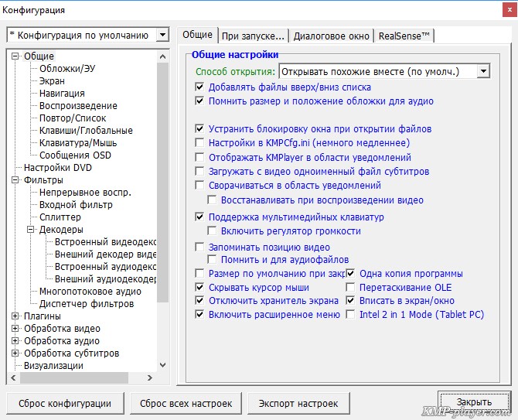
Task: Toggle "Скрывать курсор мыши" checkbox
Action: [199, 288]
